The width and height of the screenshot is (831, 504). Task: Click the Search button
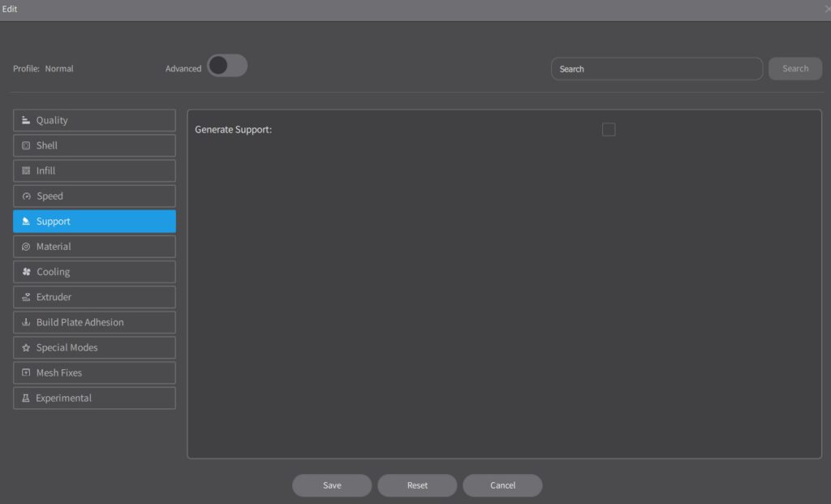(794, 69)
